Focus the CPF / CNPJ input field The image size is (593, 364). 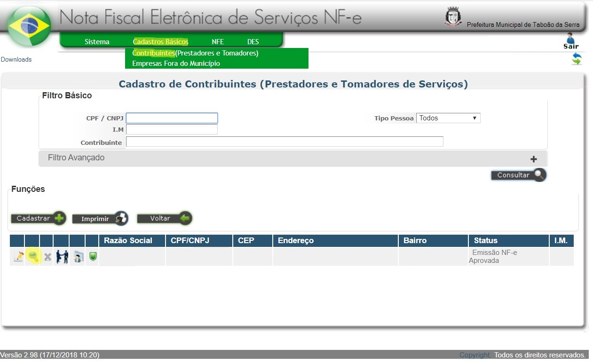pyautogui.click(x=172, y=118)
